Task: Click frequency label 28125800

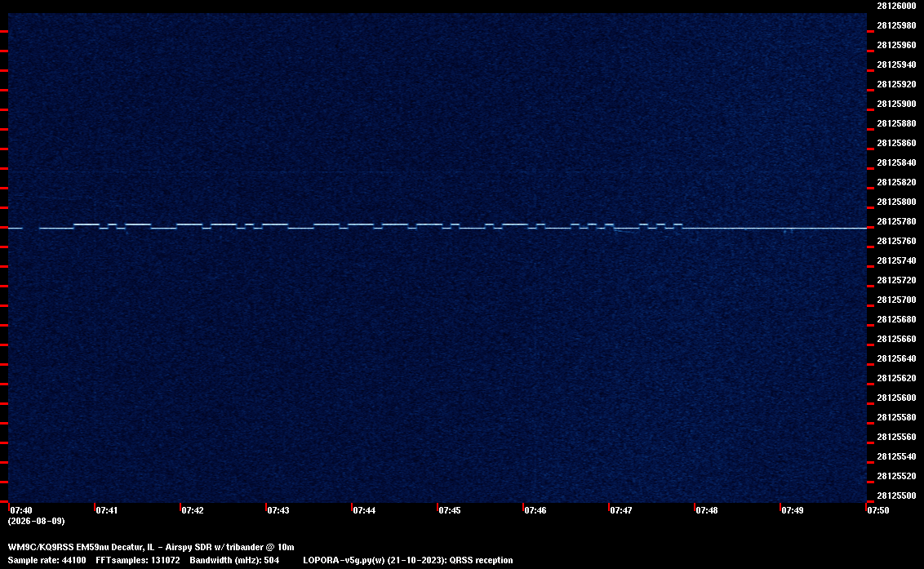Action: pos(896,202)
